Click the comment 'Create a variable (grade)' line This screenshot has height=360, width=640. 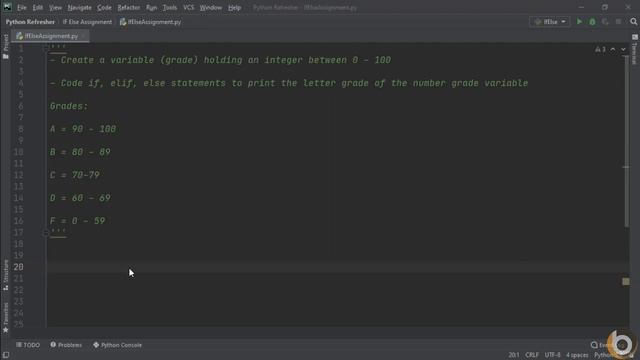pyautogui.click(x=220, y=60)
